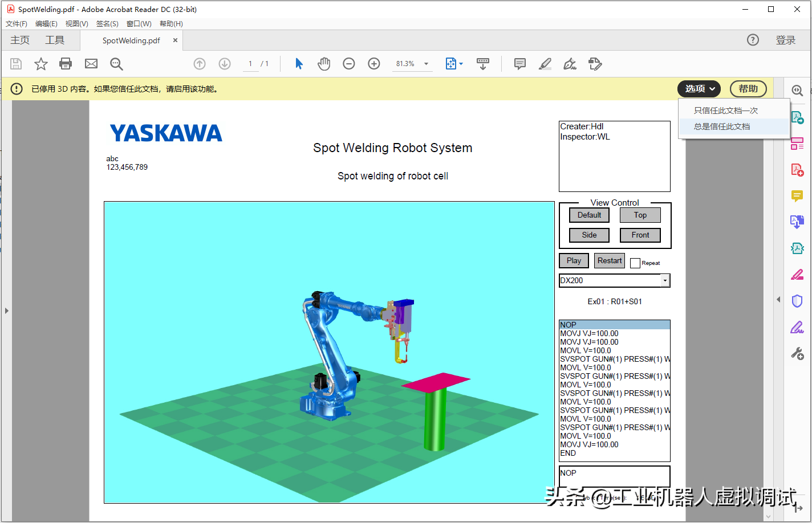Go to the previous page arrow
812x523 pixels.
pos(200,64)
